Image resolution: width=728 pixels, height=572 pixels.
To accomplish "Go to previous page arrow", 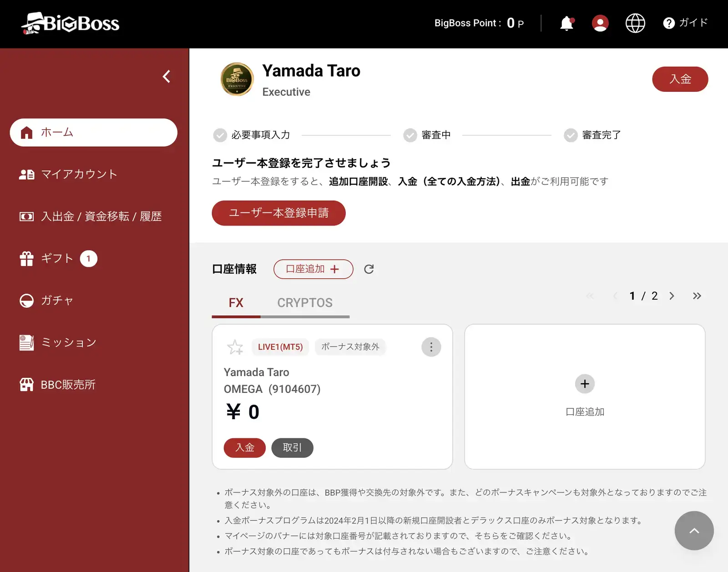I will pyautogui.click(x=615, y=296).
